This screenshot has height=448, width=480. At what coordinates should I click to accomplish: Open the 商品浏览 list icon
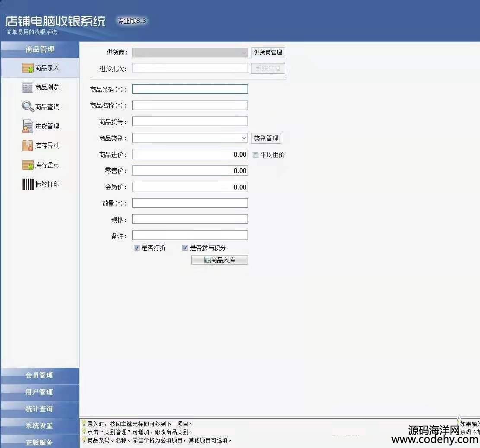[28, 88]
